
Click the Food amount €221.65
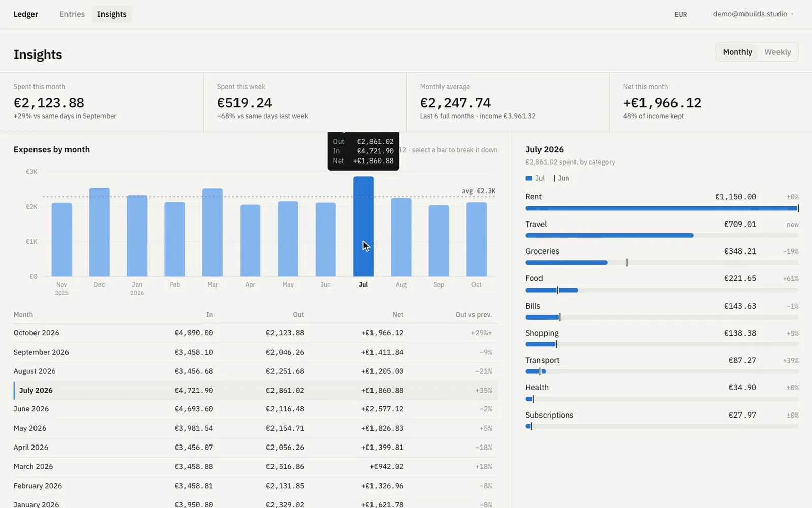coord(740,278)
